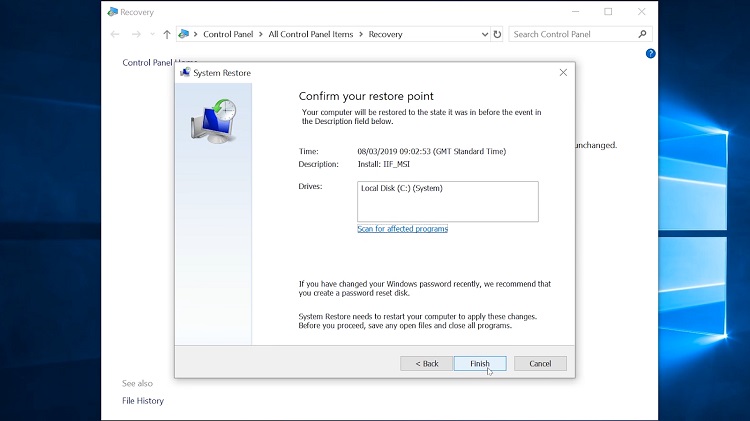
Task: Click the forward arrow in Recovery window
Action: 136,34
